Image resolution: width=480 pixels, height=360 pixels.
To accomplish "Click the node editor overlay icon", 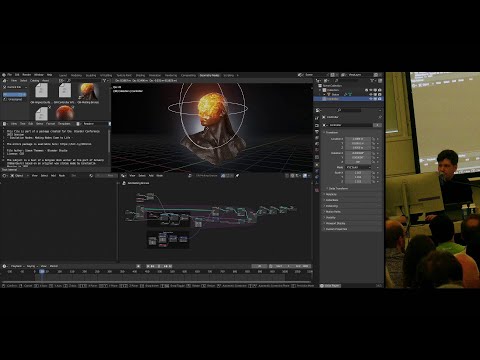I will point(305,175).
